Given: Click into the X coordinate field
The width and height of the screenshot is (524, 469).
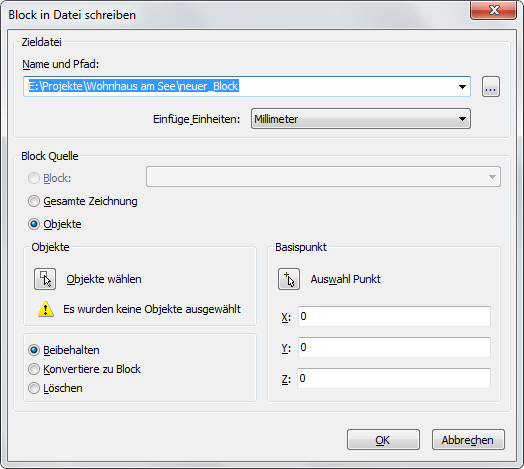Looking at the screenshot, I should (x=394, y=316).
